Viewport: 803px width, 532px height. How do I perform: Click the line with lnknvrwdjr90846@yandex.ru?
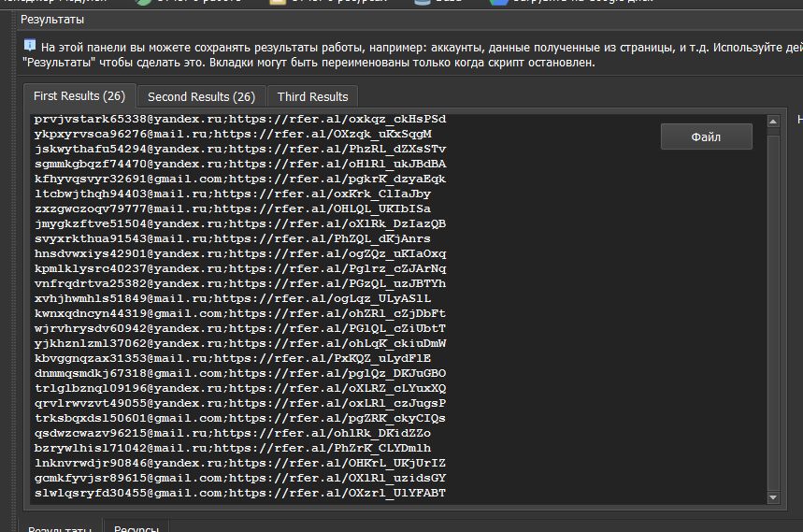coord(240,463)
